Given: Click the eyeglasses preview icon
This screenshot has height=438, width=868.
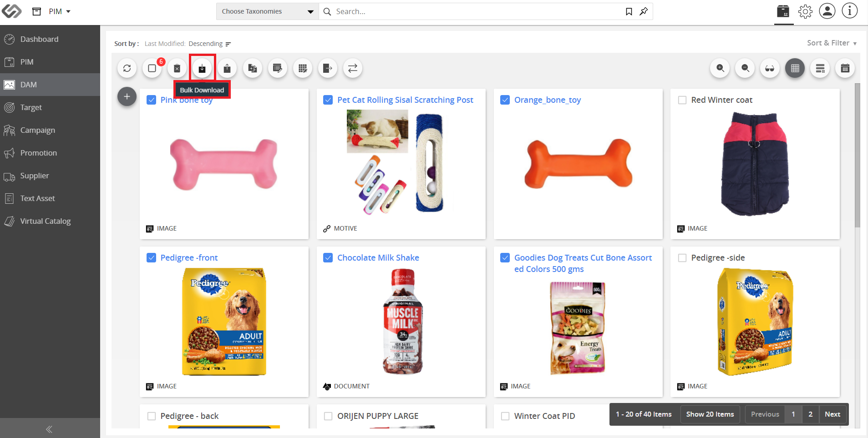Looking at the screenshot, I should coord(770,68).
